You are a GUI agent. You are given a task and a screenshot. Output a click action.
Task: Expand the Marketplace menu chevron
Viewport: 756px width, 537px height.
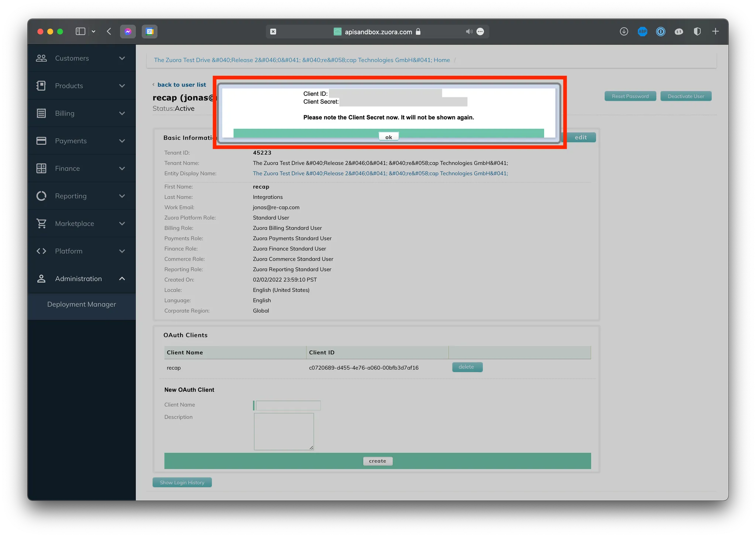[122, 223]
